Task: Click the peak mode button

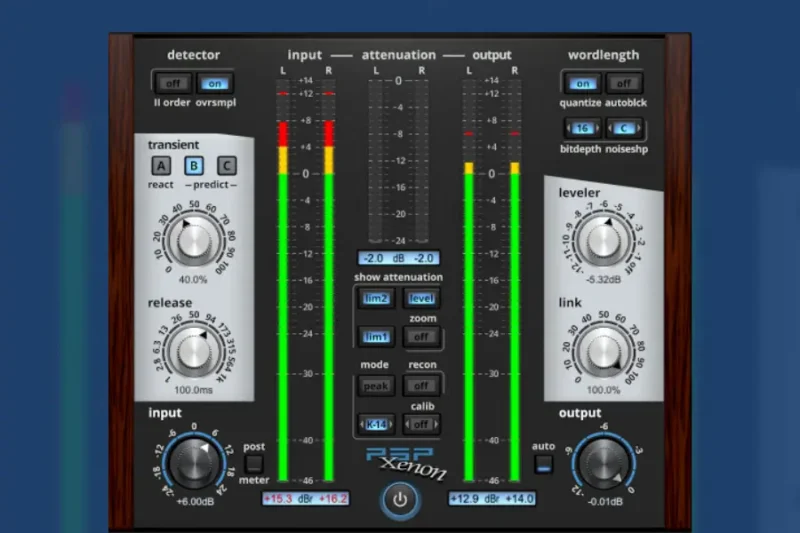Action: click(x=376, y=386)
